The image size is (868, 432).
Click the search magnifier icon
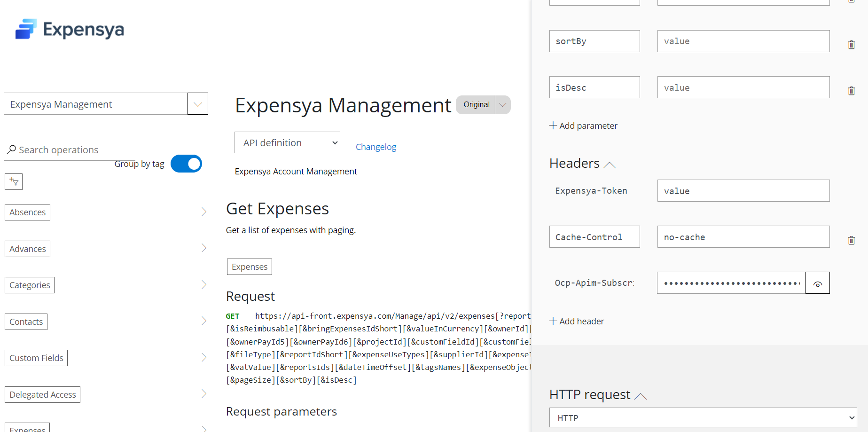pos(11,149)
